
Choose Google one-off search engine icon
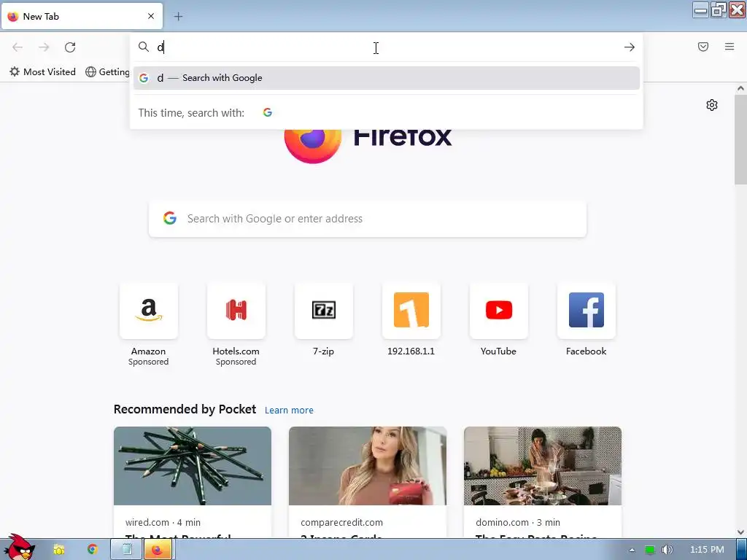pyautogui.click(x=268, y=112)
